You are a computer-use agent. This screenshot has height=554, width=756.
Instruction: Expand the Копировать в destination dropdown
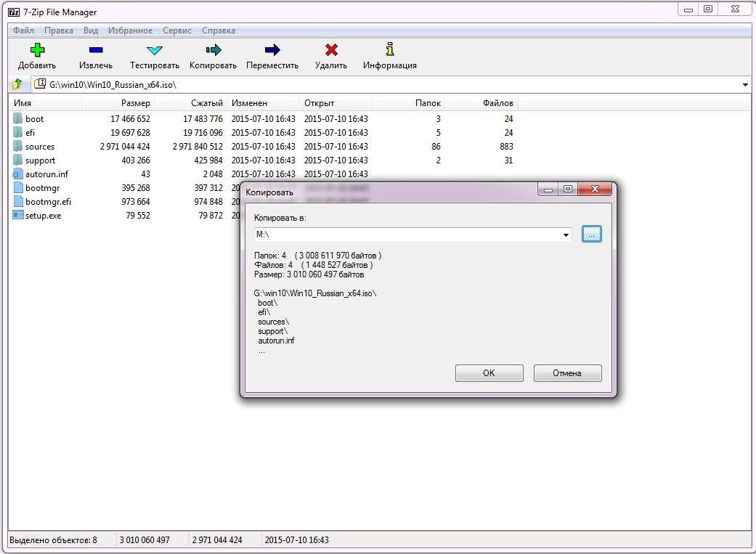point(566,235)
